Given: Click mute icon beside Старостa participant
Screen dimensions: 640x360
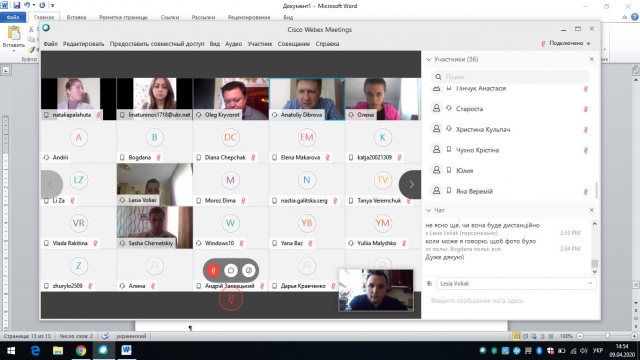Looking at the screenshot, I should pos(586,109).
